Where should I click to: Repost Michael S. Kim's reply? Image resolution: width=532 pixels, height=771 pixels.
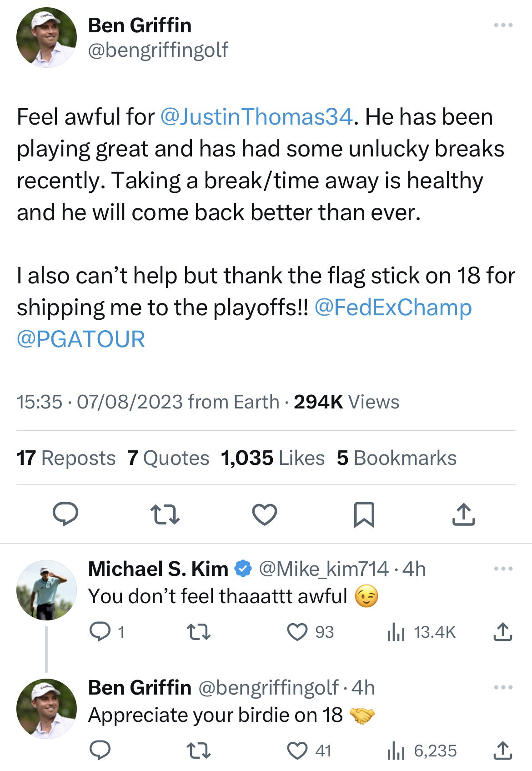(x=199, y=632)
